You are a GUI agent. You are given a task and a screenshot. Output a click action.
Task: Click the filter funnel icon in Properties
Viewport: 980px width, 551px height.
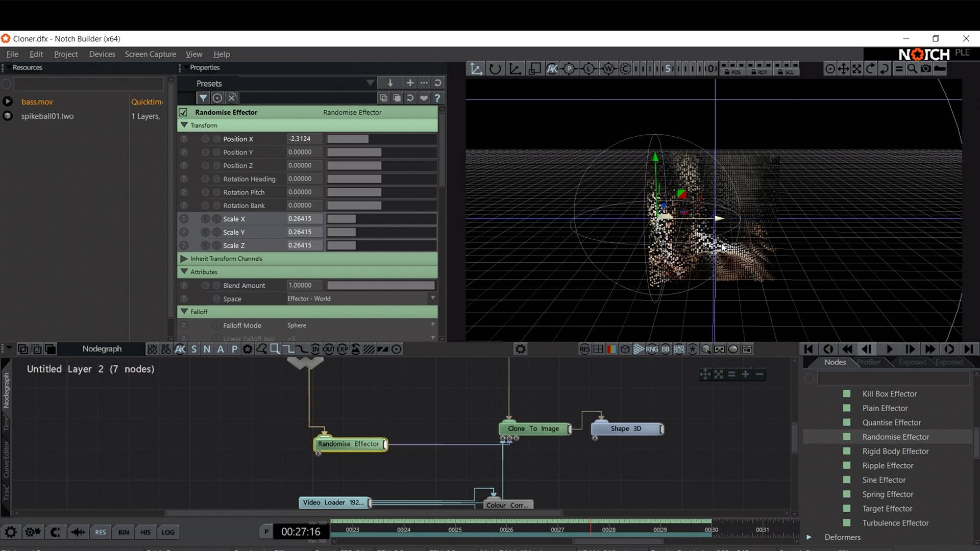pos(203,98)
